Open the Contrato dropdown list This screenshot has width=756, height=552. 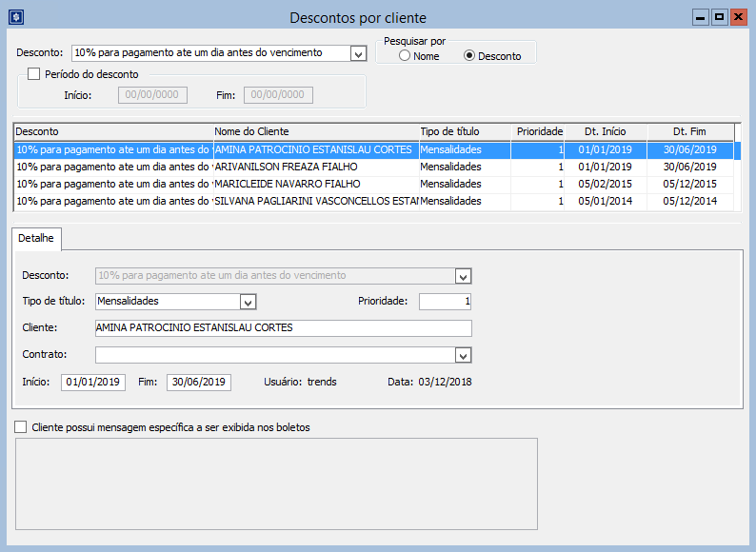463,355
